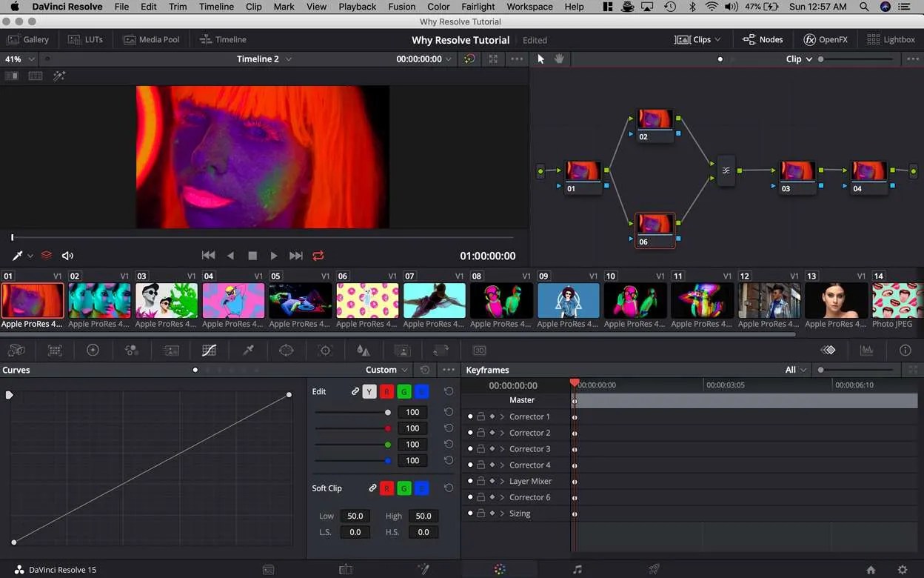924x578 pixels.
Task: Open the Gallery panel
Action: tap(28, 40)
